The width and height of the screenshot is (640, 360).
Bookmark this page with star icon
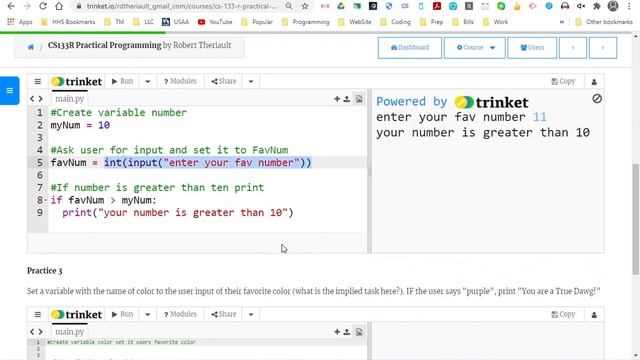(x=305, y=6)
